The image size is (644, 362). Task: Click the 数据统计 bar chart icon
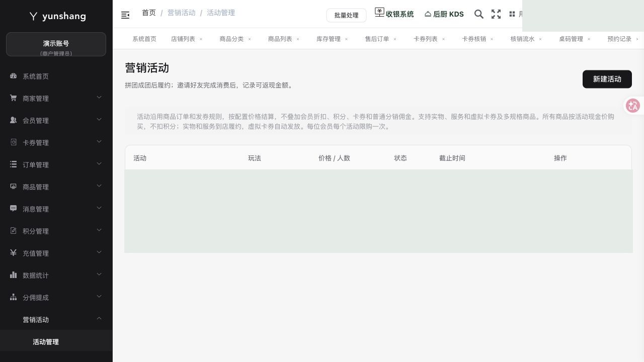(14, 275)
